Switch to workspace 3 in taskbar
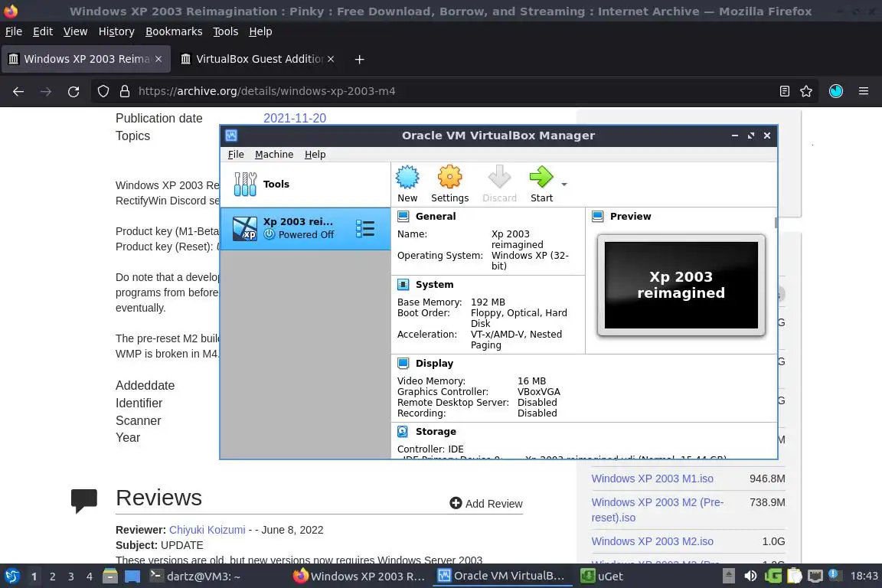The height and width of the screenshot is (588, 882). click(x=71, y=577)
